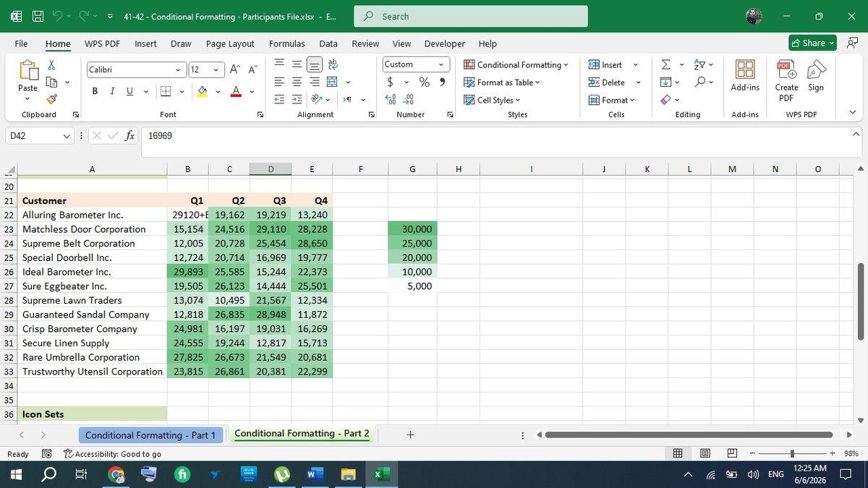Click the Percent Style icon
Image resolution: width=868 pixels, height=488 pixels.
point(425,82)
